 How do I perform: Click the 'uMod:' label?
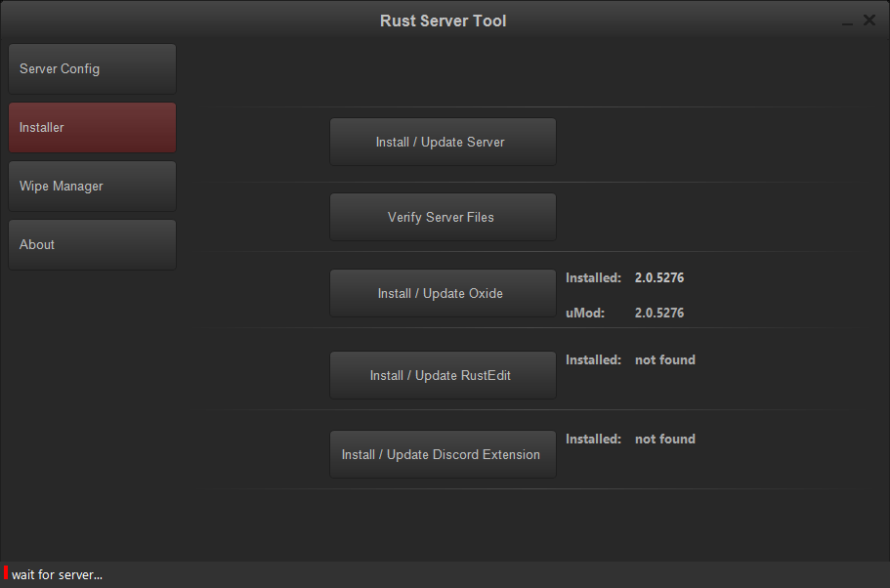click(x=585, y=314)
